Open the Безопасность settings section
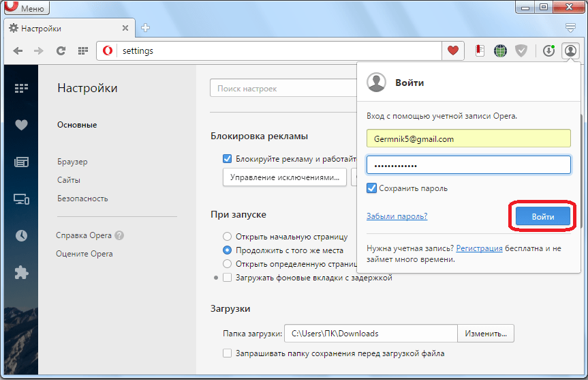This screenshot has height=380, width=588. pyautogui.click(x=82, y=199)
